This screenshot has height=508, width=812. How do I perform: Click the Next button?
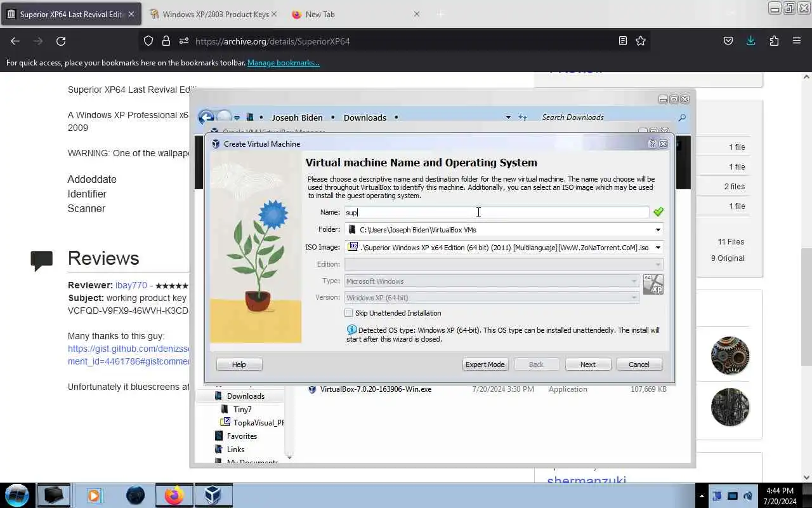point(588,364)
